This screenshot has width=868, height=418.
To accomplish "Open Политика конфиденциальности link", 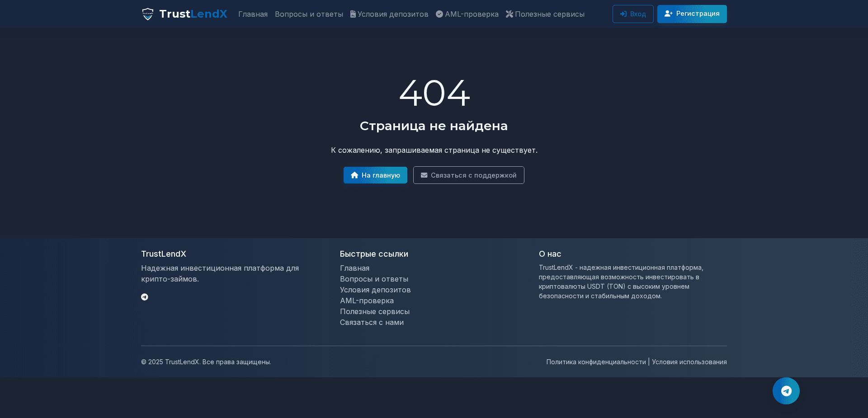I will click(x=596, y=362).
